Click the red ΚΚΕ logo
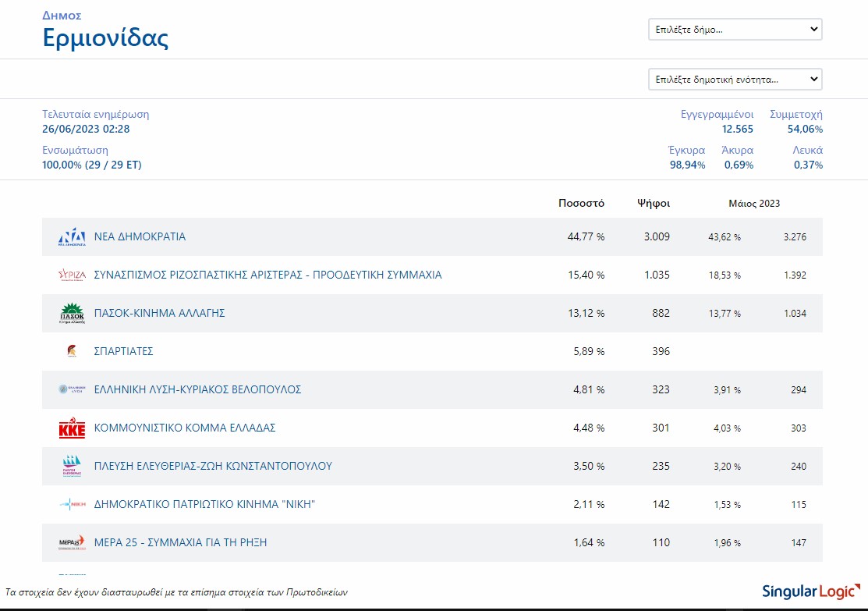Viewport: 868px width, 611px height. 72,428
